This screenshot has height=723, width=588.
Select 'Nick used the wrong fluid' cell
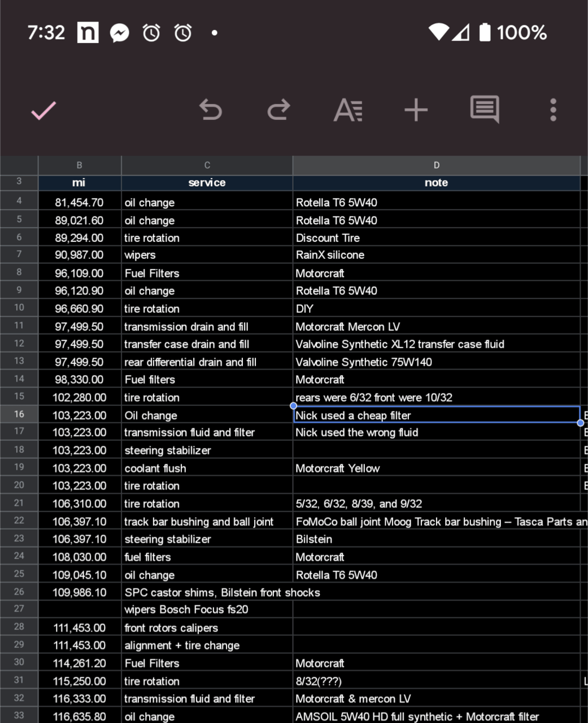437,432
